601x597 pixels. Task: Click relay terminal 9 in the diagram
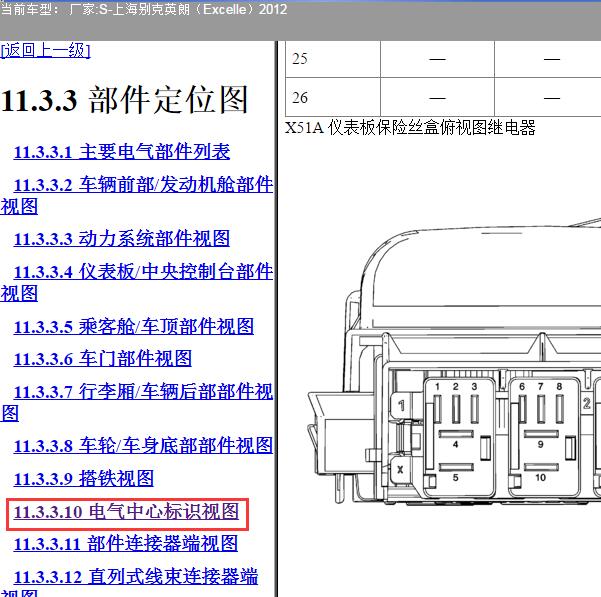click(540, 444)
